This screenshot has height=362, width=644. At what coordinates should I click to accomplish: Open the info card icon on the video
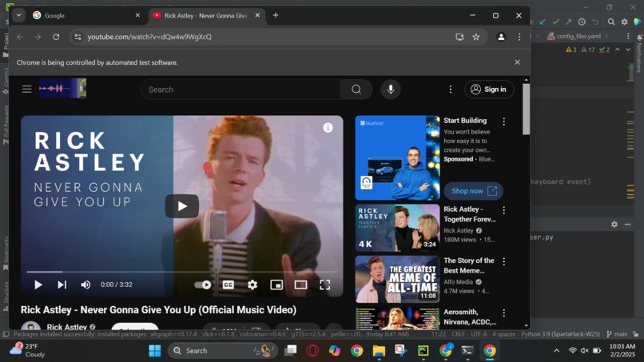pyautogui.click(x=328, y=128)
